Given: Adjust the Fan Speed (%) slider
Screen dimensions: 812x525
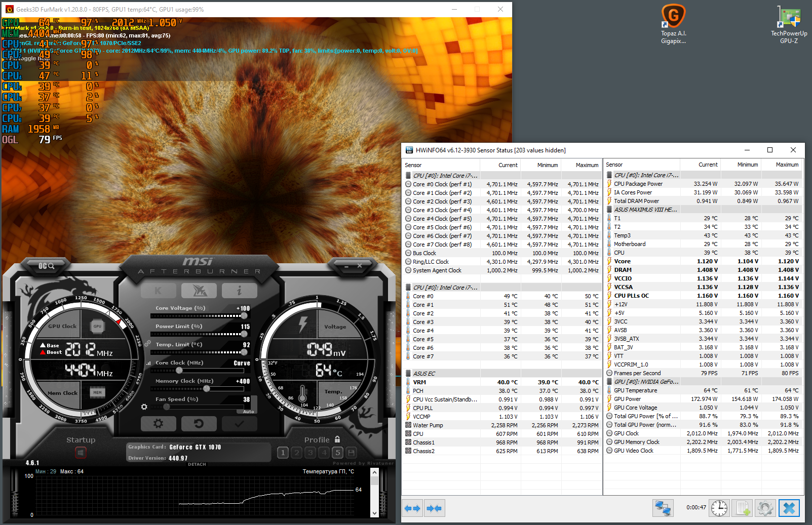Looking at the screenshot, I should (197, 407).
